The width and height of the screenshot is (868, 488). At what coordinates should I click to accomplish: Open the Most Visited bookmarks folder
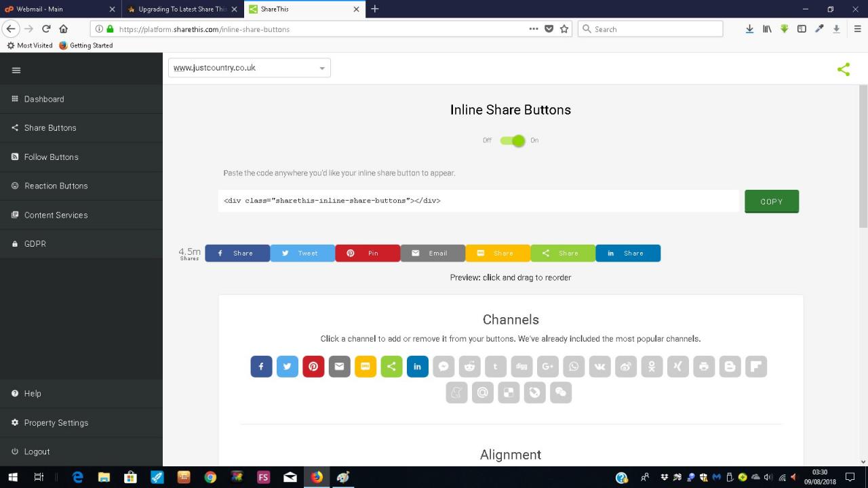point(30,45)
